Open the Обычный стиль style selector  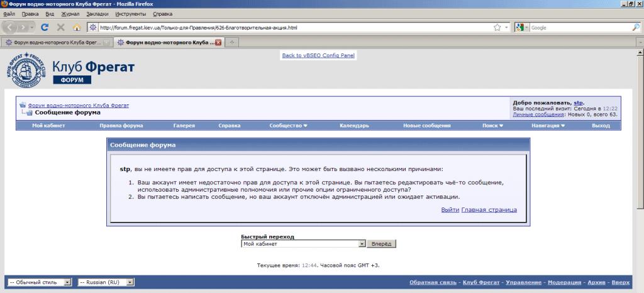click(x=40, y=283)
